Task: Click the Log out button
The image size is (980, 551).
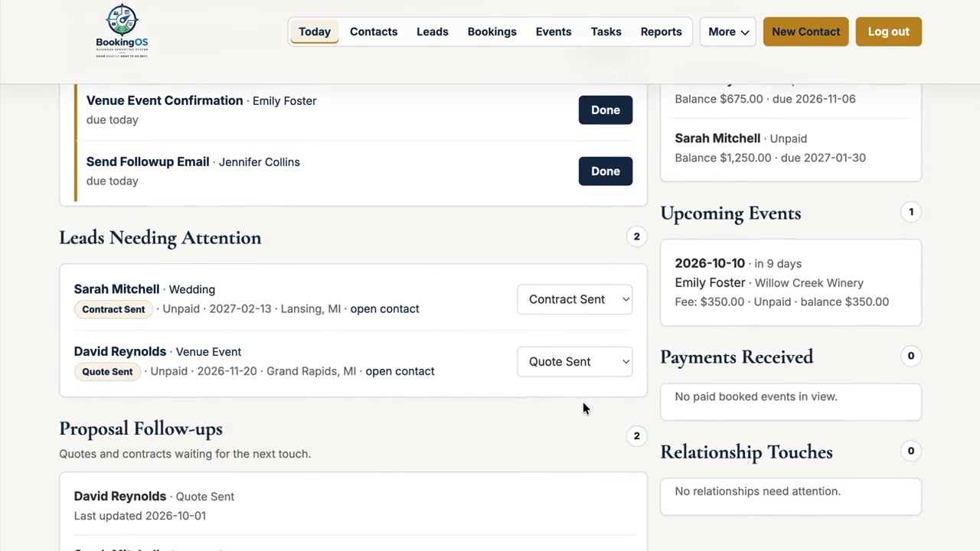Action: pos(889,31)
